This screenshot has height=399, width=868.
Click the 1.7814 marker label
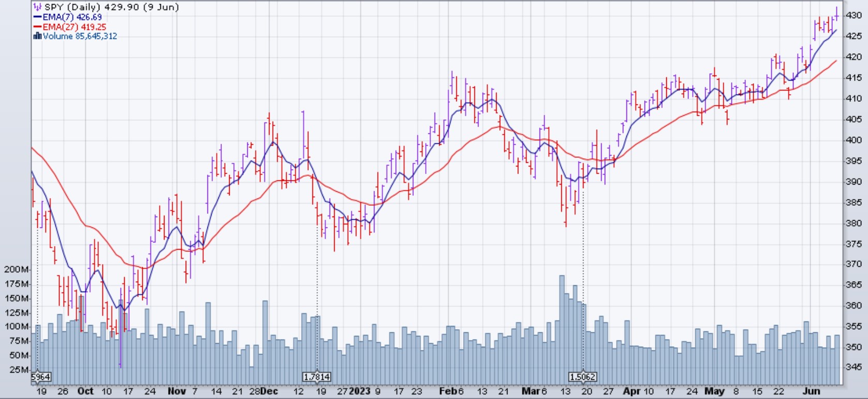(317, 377)
